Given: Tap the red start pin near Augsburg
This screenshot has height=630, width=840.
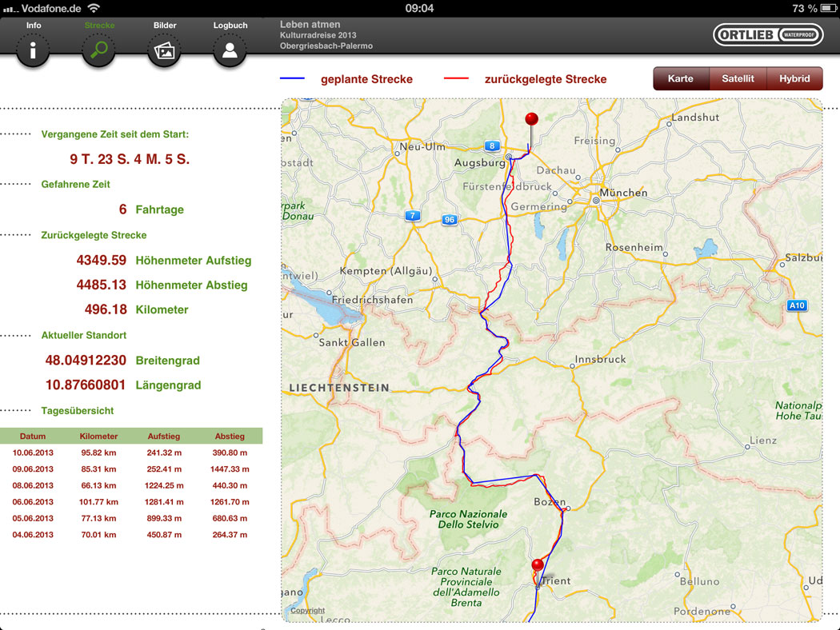Looking at the screenshot, I should [531, 120].
